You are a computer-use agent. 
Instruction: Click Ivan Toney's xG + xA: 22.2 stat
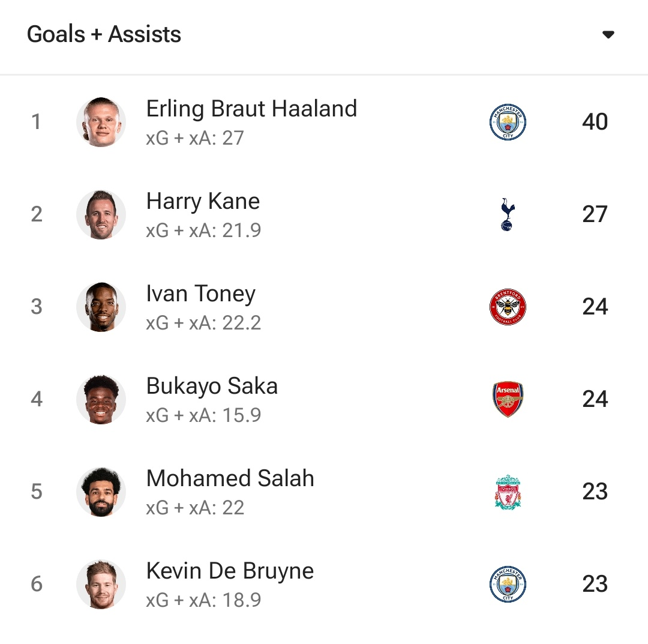point(203,323)
